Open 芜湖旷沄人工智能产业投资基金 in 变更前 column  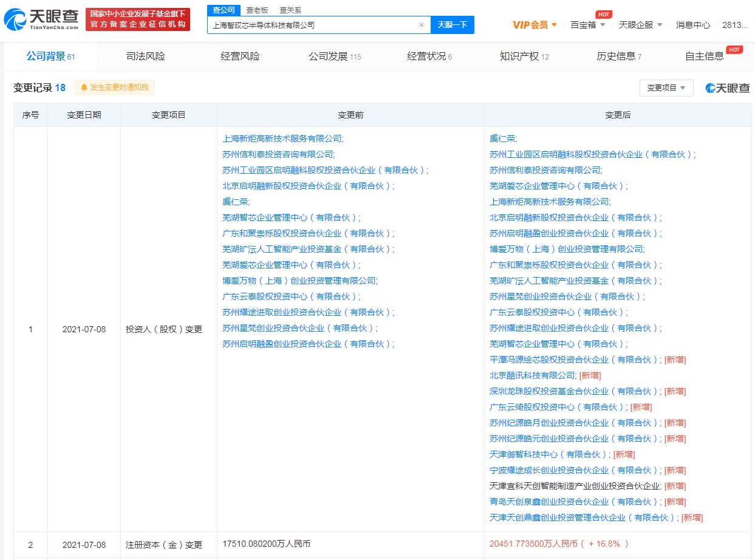(x=308, y=249)
